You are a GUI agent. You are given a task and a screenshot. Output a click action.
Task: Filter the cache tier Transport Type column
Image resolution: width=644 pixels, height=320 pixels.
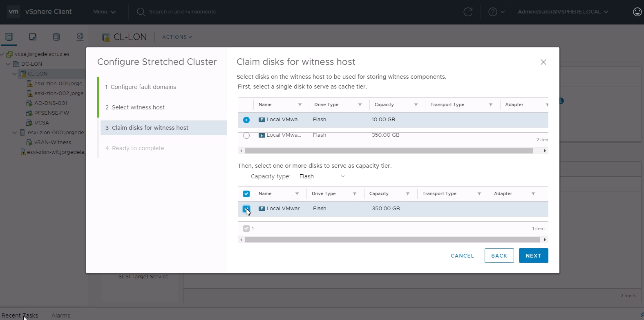(491, 105)
